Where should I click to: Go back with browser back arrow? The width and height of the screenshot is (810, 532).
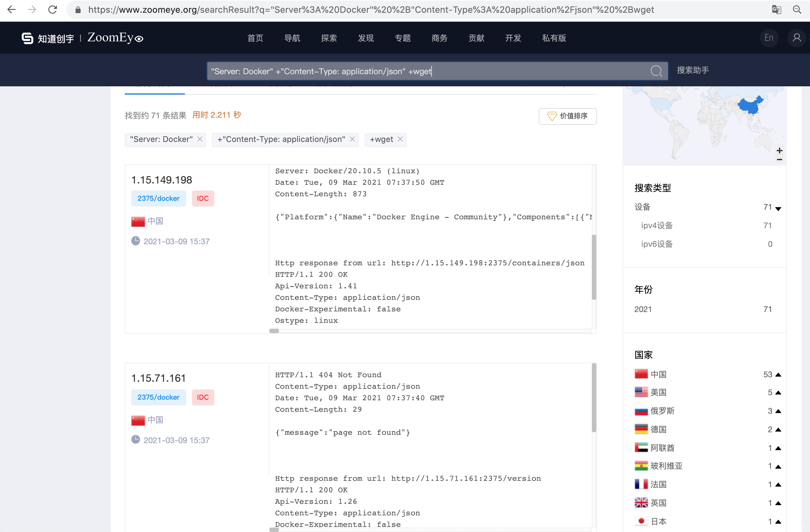pos(12,10)
